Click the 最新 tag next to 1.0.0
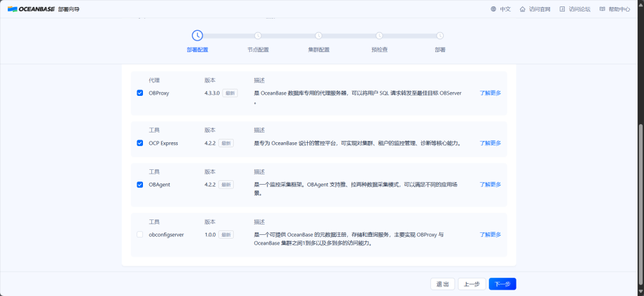Viewport: 644px width, 296px height. (226, 235)
